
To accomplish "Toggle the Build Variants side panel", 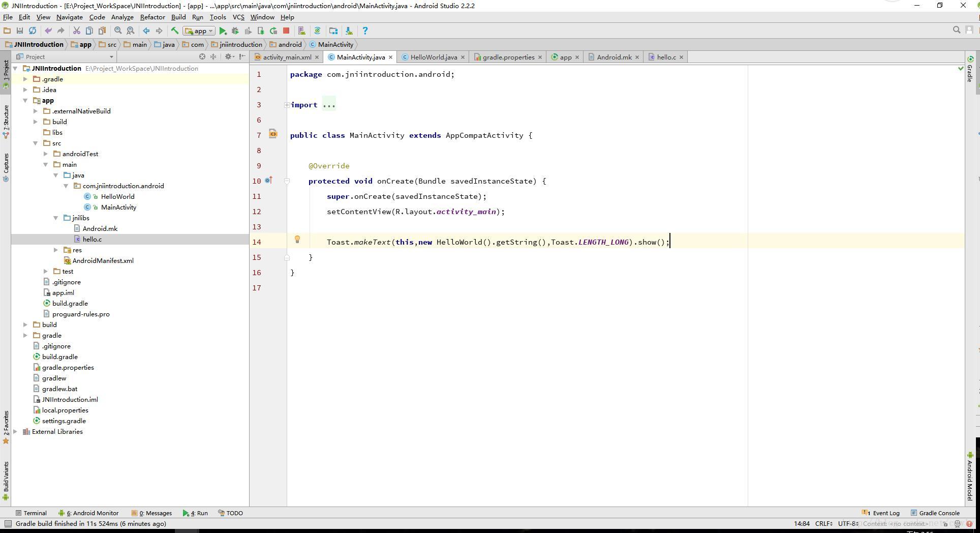I will coord(6,481).
